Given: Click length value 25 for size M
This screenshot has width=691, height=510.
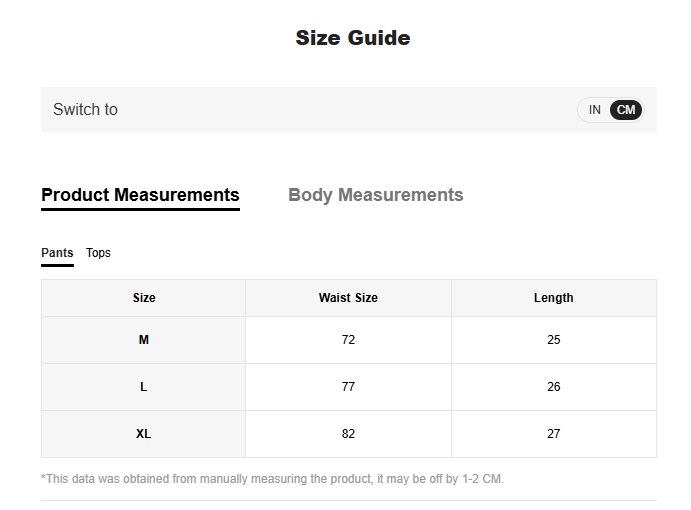Looking at the screenshot, I should tap(553, 340).
